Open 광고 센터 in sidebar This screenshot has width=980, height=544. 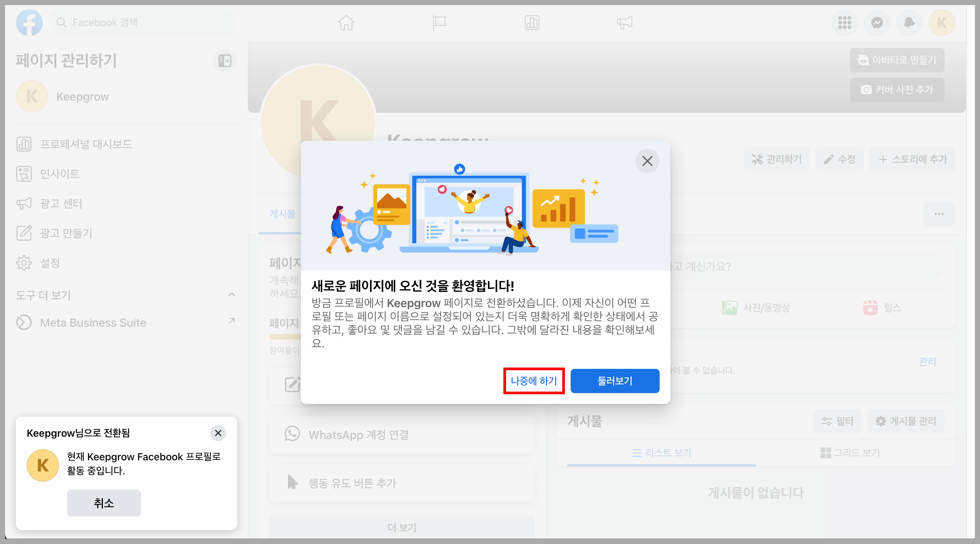coord(61,203)
